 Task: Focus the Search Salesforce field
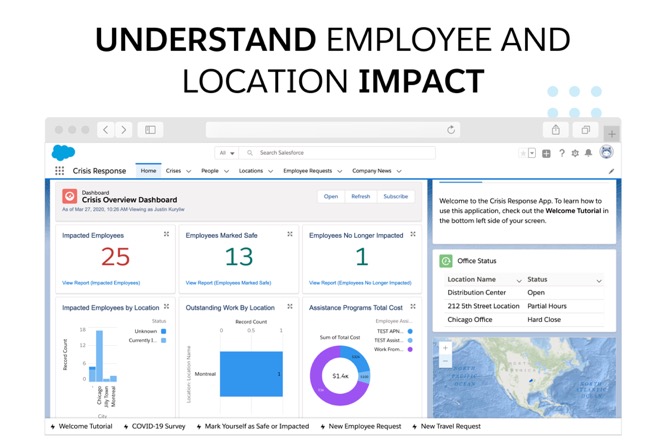click(x=338, y=153)
